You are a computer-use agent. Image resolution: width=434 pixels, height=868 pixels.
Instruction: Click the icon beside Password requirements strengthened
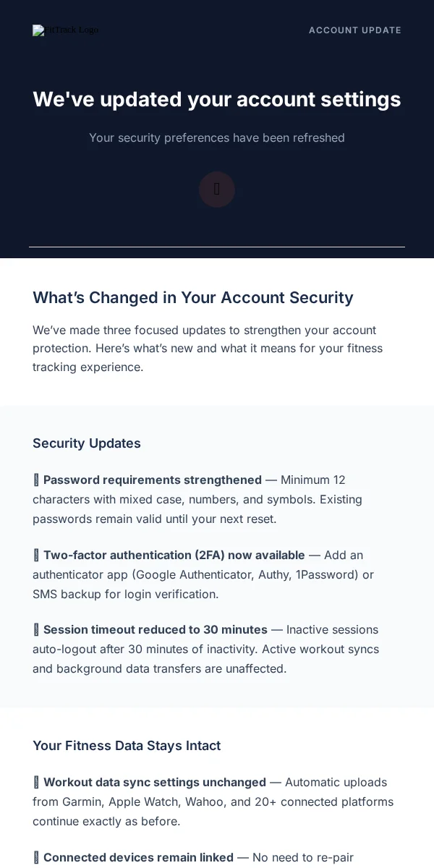click(36, 480)
